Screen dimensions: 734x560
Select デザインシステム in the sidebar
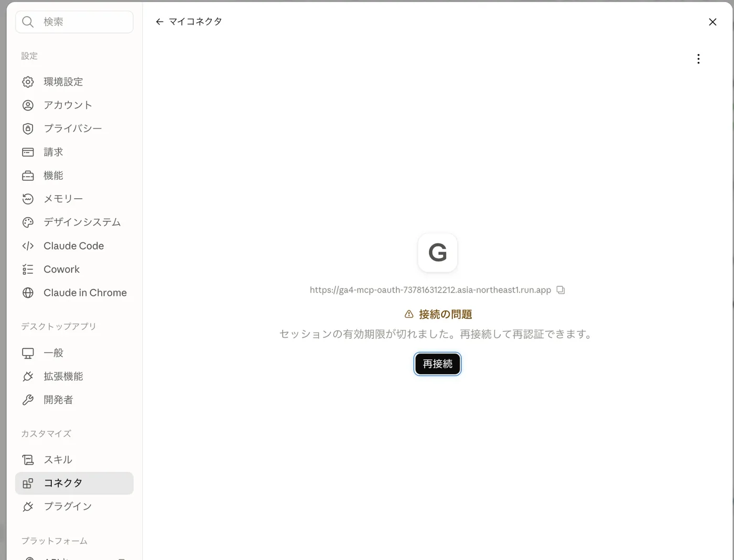(74, 222)
